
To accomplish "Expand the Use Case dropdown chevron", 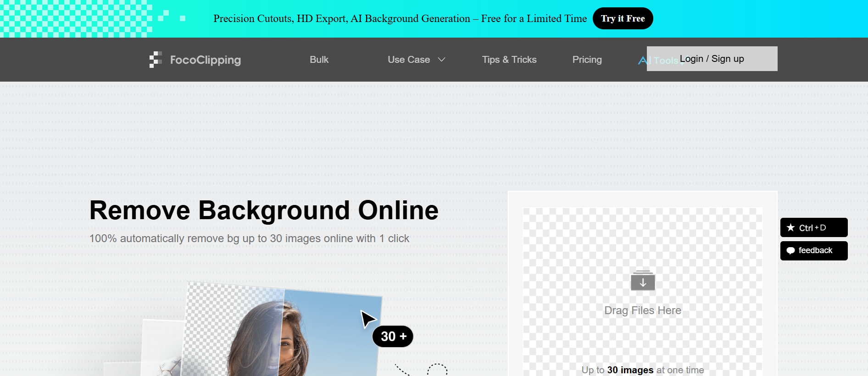I will 441,60.
